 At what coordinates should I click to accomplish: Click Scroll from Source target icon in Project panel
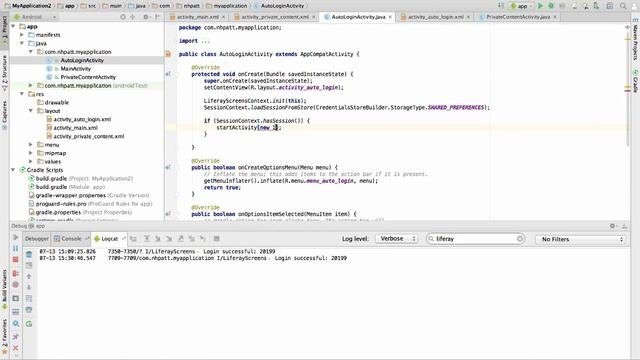coord(123,17)
